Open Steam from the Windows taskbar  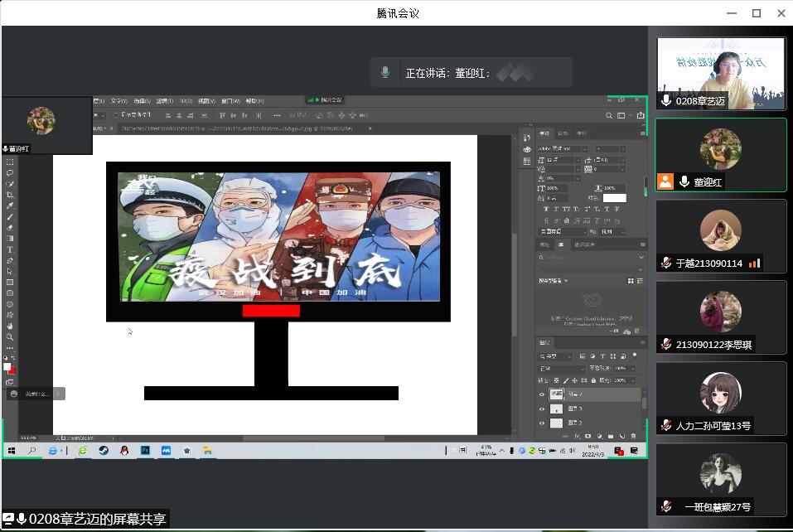104,451
